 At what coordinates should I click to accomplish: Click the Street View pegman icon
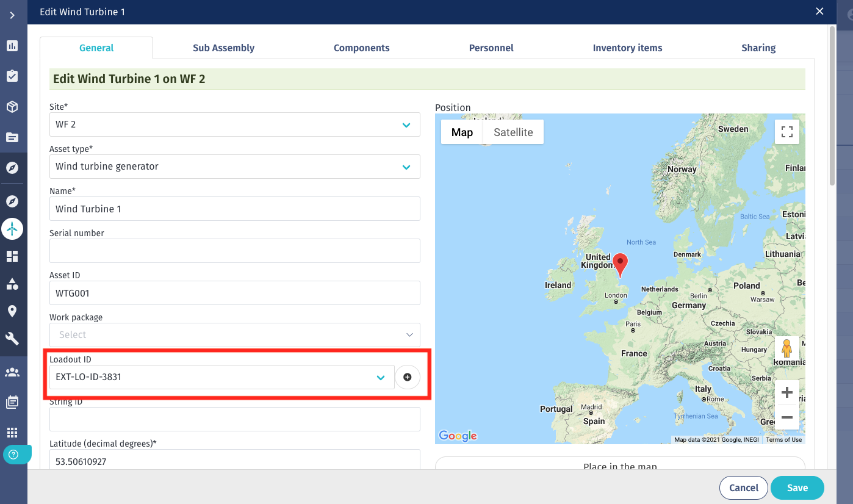click(786, 349)
